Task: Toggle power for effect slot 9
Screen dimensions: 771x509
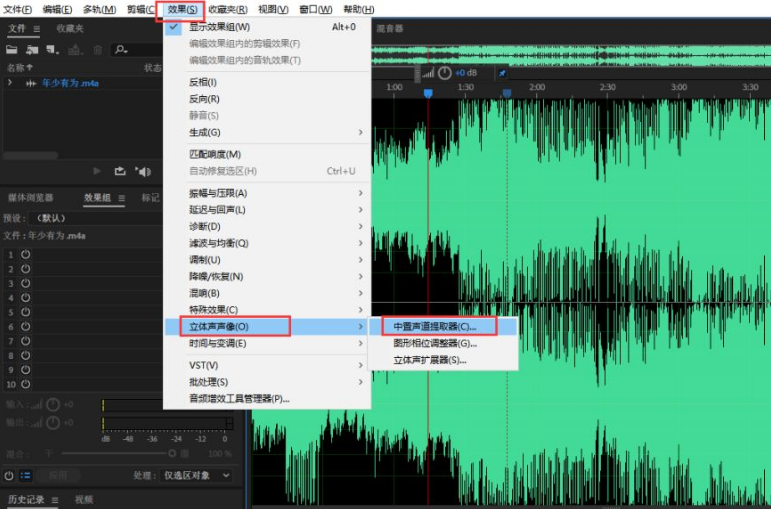Action: point(26,369)
